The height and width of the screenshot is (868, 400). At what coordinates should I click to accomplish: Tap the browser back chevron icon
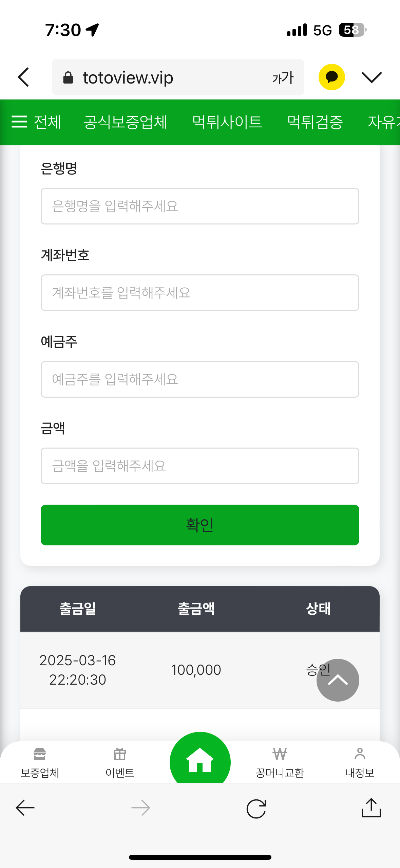pyautogui.click(x=24, y=77)
